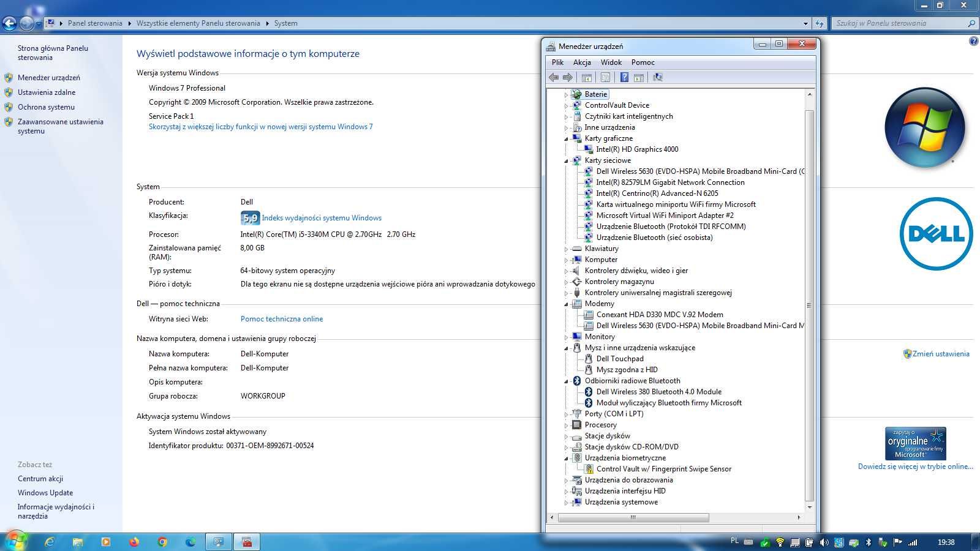
Task: Open Microsoft Edge from the taskbar
Action: 190,542
